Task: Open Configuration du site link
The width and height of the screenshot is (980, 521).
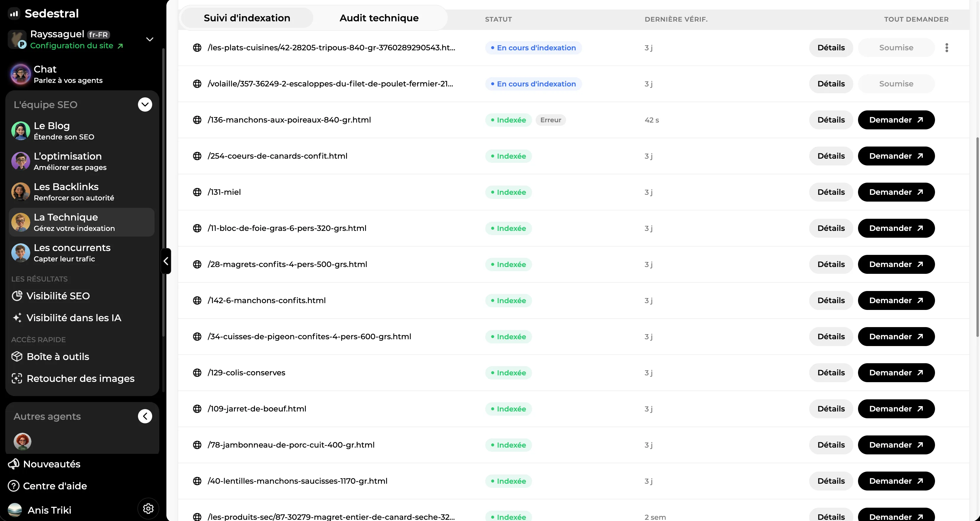Action: 76,46
